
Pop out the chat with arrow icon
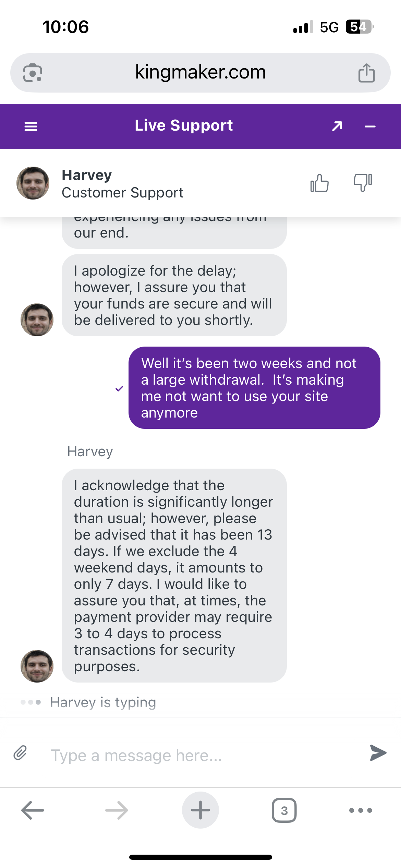[337, 126]
